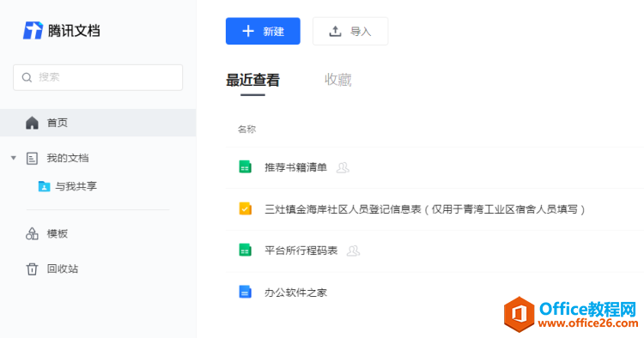Collapse the 我的文档 tree arrow
The height and width of the screenshot is (338, 644).
coord(14,158)
